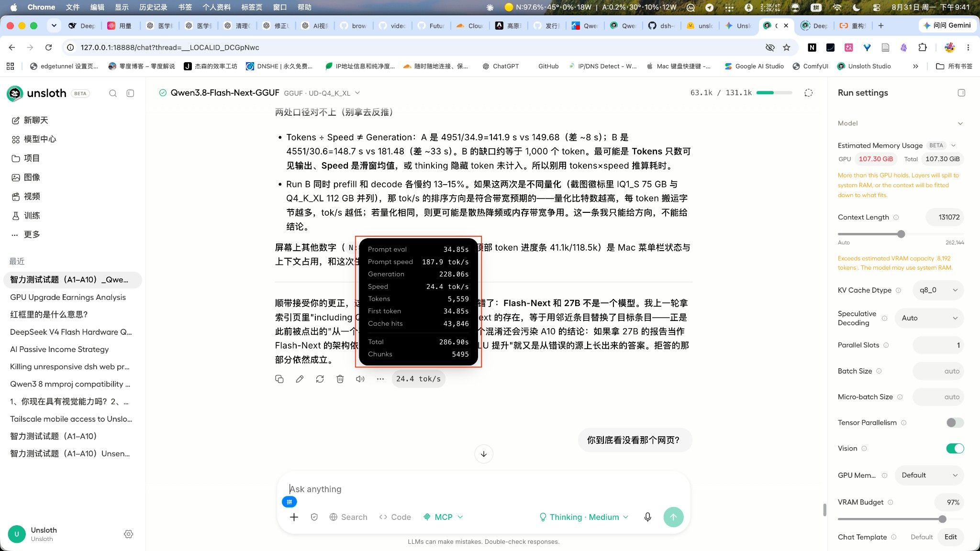Click the Parallel Slots value field
980x551 pixels.
938,345
